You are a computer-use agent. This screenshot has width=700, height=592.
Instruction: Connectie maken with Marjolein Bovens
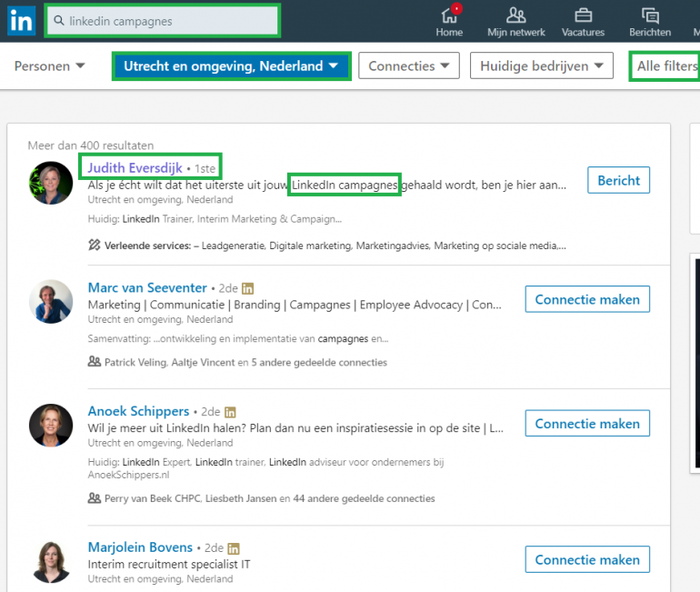(587, 559)
